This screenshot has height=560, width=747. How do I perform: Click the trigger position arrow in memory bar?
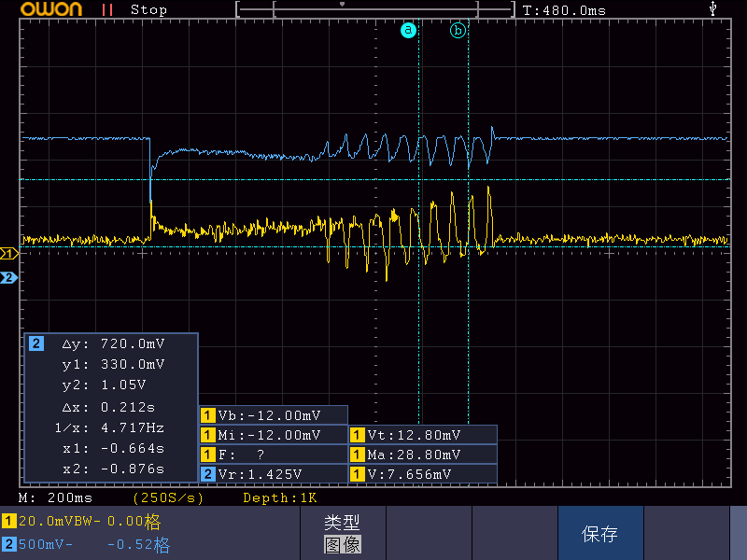(x=342, y=5)
